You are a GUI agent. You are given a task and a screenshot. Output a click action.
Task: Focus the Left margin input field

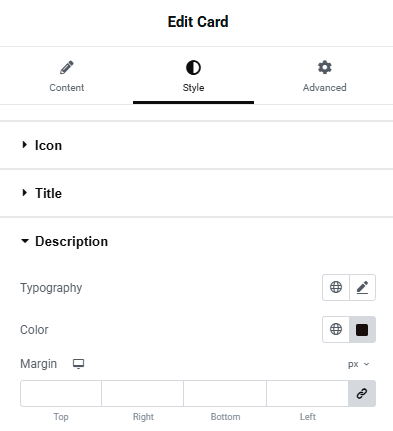point(307,393)
